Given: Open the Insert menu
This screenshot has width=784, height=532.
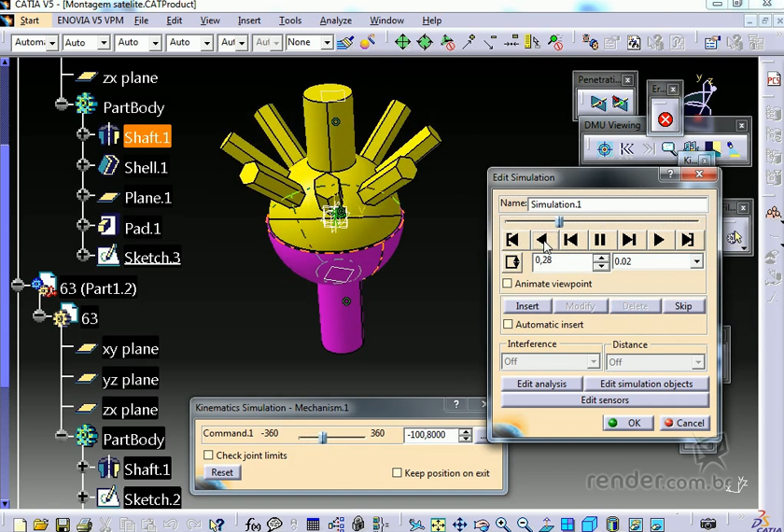Looking at the screenshot, I should pos(249,21).
